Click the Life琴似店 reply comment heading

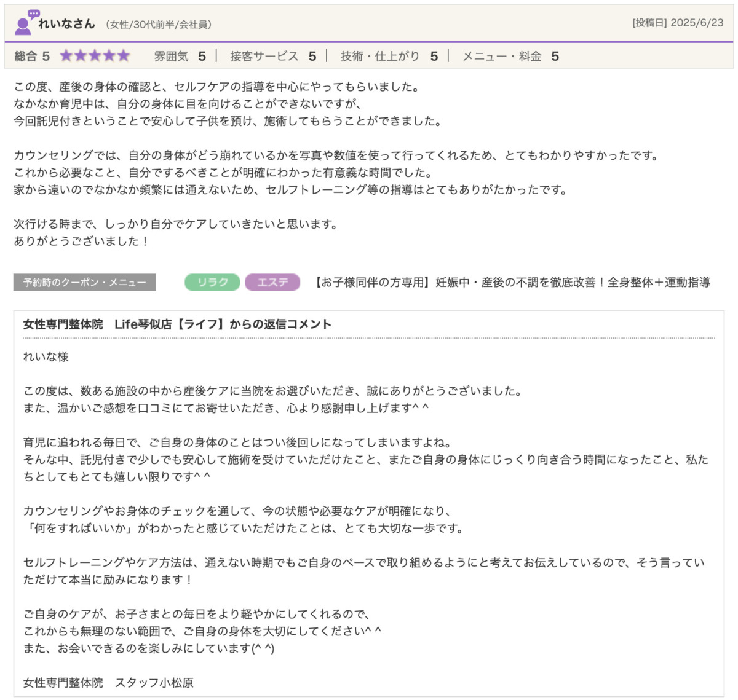(177, 324)
